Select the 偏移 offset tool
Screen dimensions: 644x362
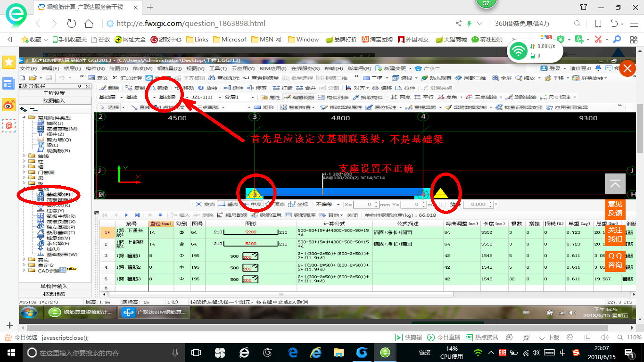pos(382,88)
